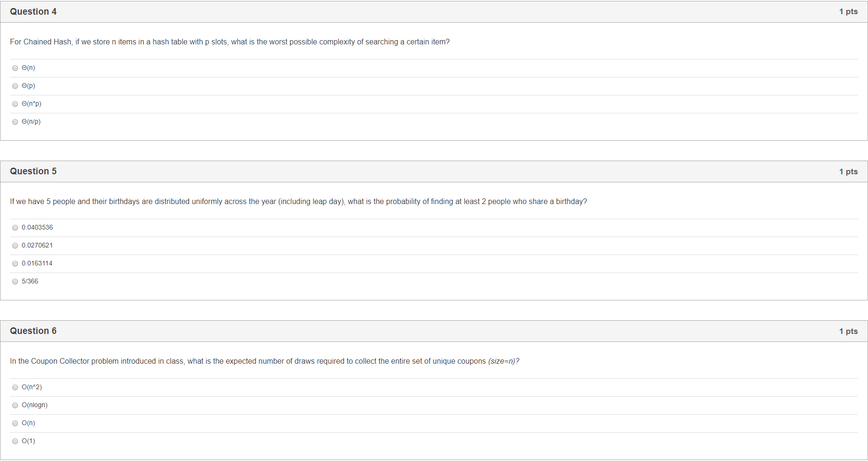The image size is (868, 461).
Task: Choose the O(nlogn) answer
Action: point(15,405)
